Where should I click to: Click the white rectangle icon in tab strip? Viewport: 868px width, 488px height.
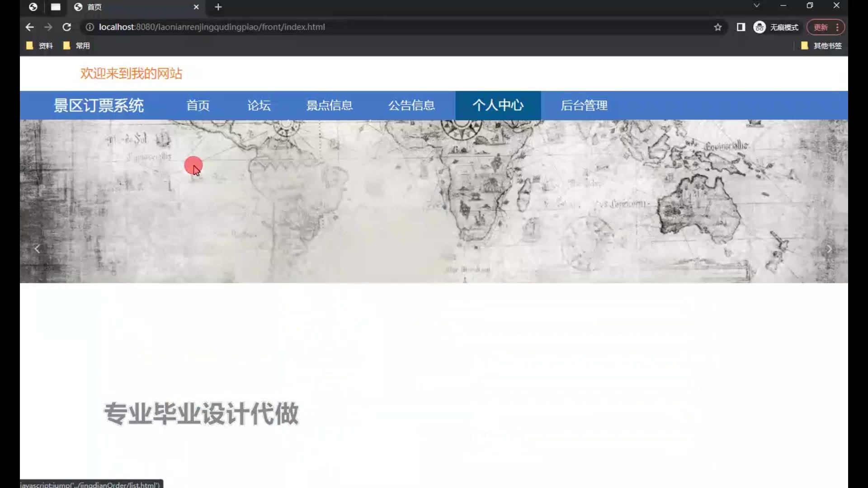56,7
